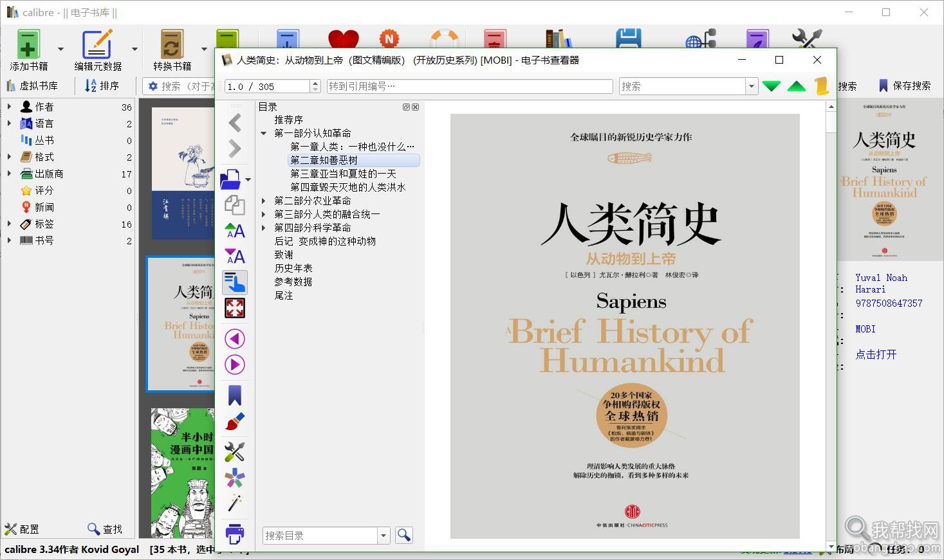Screen dimensions: 944x560
Task: Find previous match with green up arrow
Action: 797,86
